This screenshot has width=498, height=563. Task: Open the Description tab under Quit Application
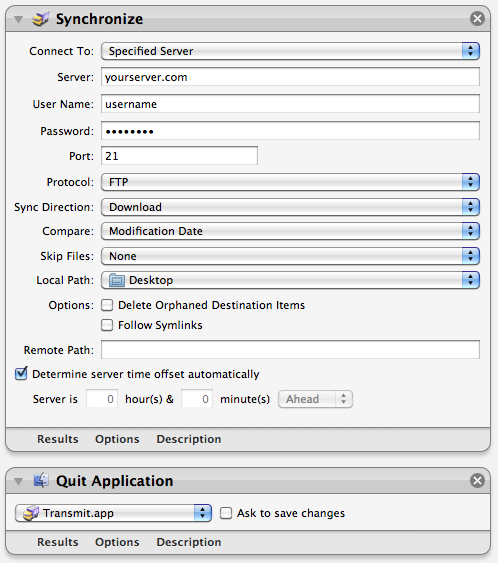click(x=189, y=542)
